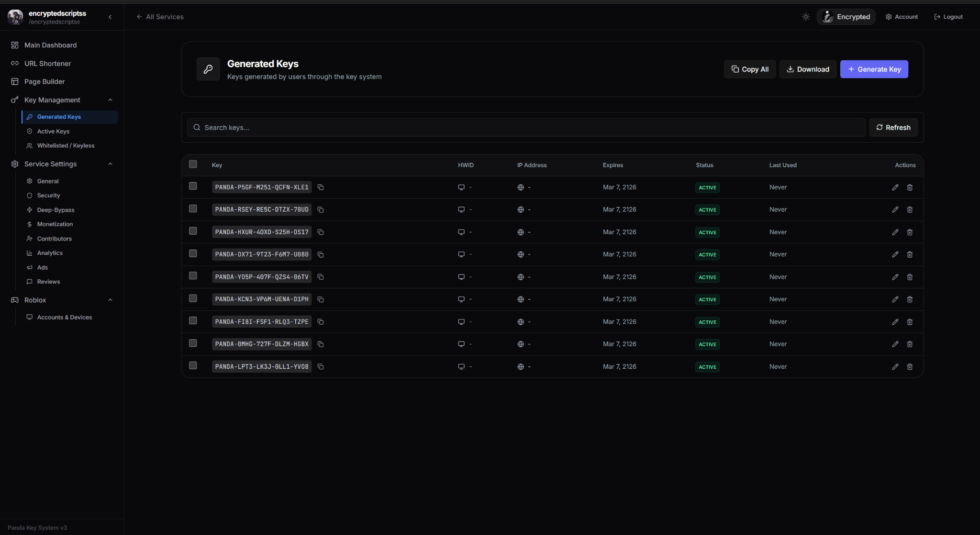Check the PANDA-FI8I key row
The width and height of the screenshot is (980, 535).
tap(193, 320)
